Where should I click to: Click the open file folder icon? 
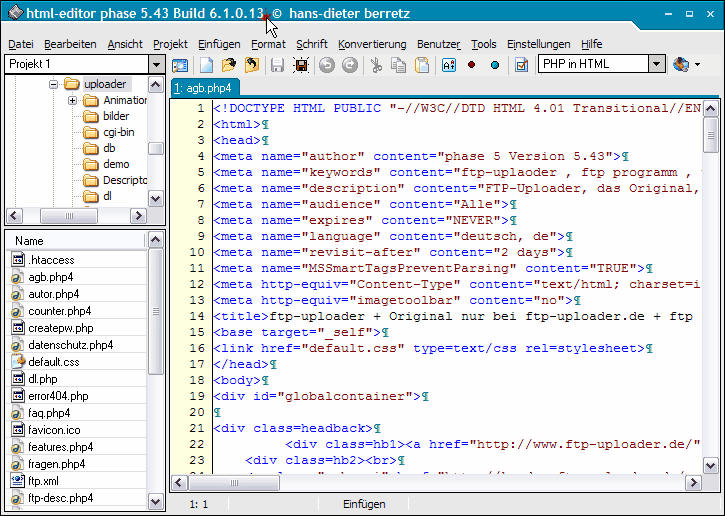coord(229,65)
